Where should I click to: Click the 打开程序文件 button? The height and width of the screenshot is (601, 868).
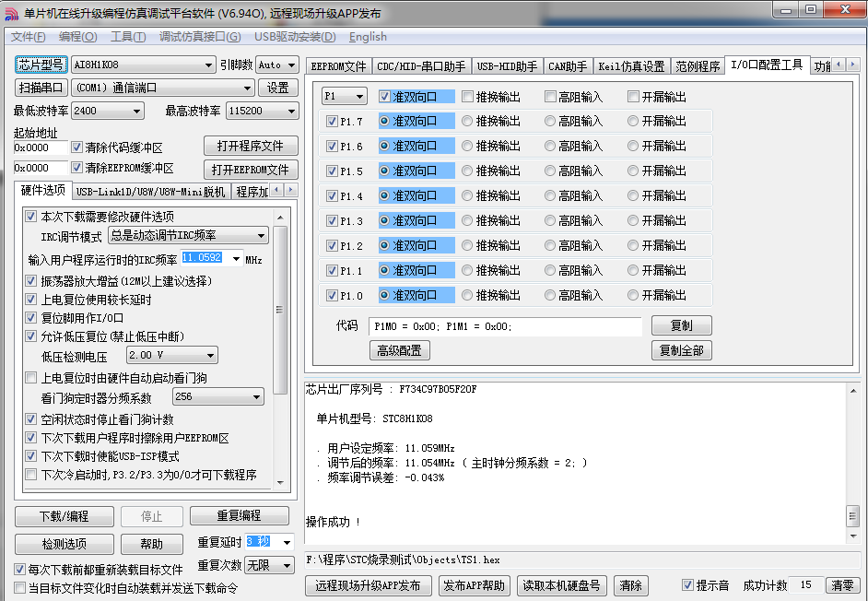tap(251, 146)
